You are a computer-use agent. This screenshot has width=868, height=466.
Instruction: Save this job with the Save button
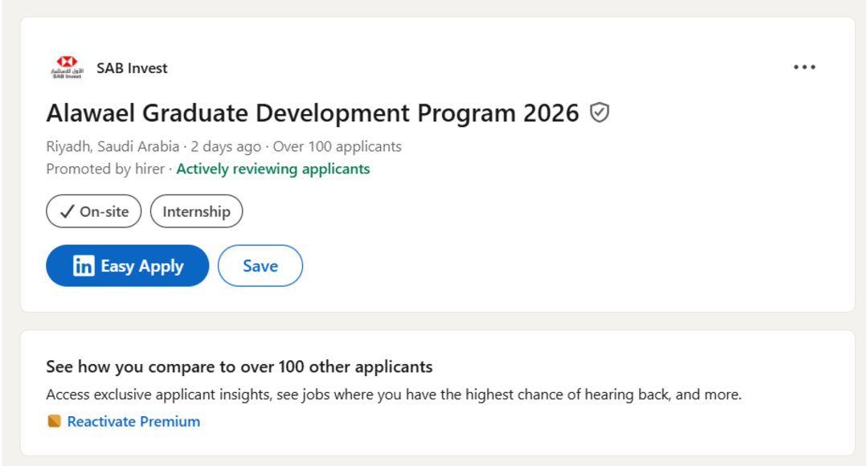pos(260,266)
